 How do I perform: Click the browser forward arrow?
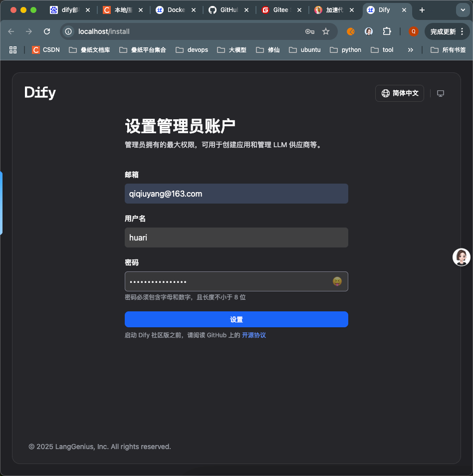tap(29, 31)
